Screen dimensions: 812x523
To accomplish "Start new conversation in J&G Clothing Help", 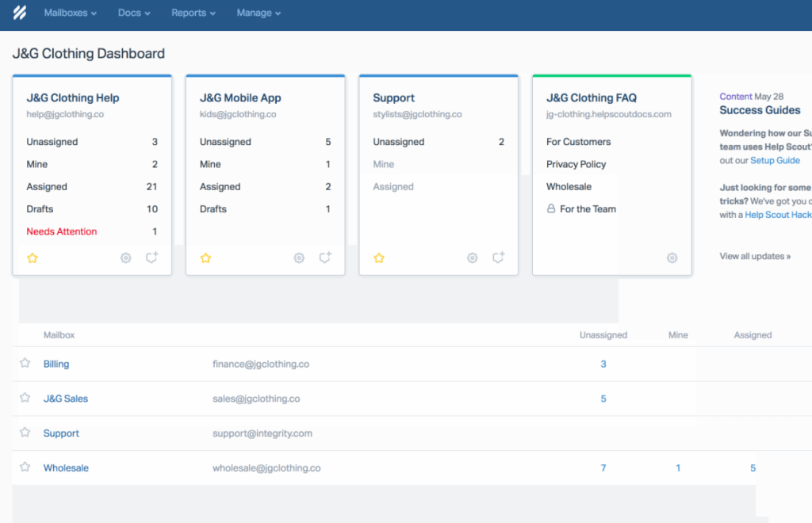I will (151, 258).
